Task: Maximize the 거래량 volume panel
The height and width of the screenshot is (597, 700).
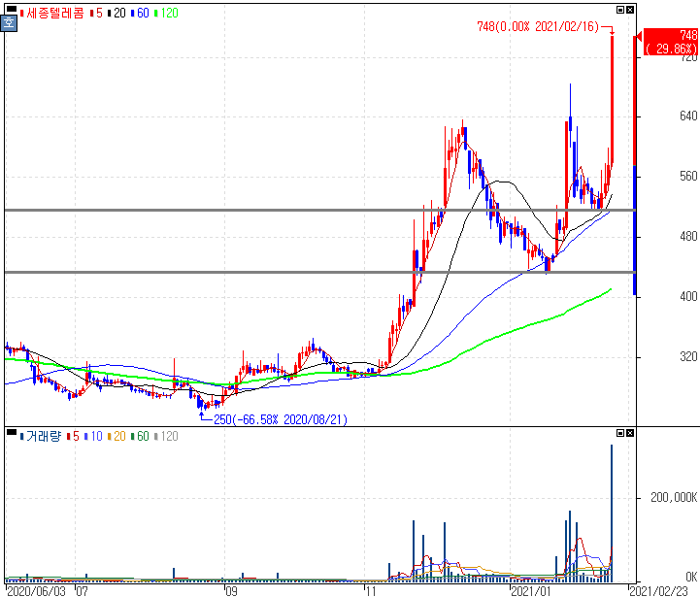Action: 620,433
